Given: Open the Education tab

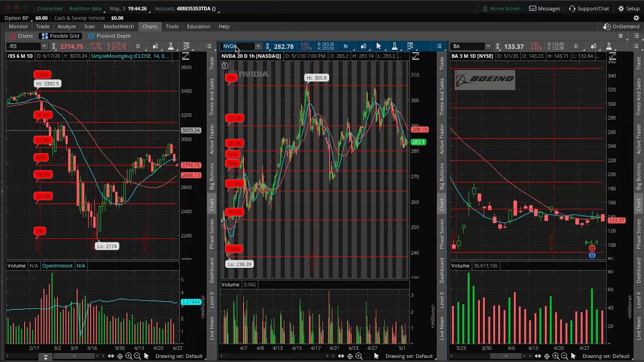Looking at the screenshot, I should click(198, 27).
